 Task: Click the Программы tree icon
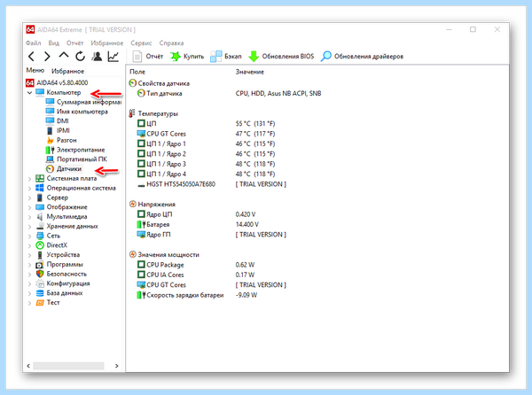[40, 265]
